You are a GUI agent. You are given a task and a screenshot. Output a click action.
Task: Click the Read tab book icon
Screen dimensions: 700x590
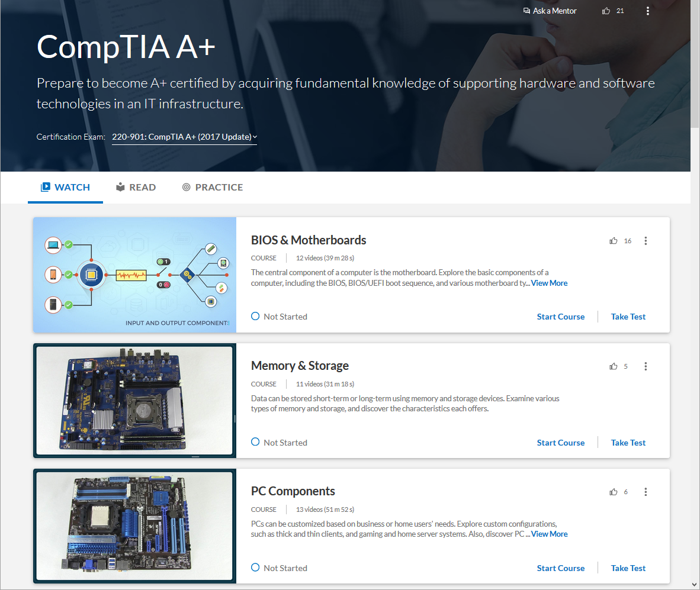[120, 187]
